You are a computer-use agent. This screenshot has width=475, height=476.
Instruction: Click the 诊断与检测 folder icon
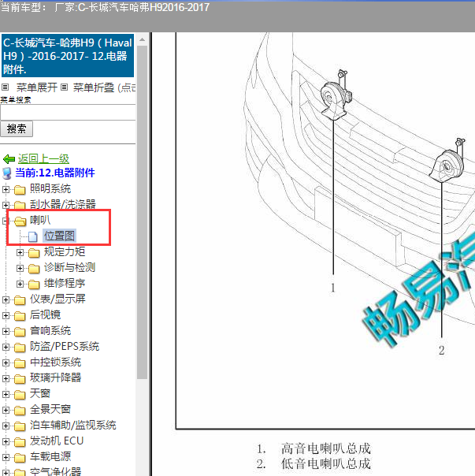(x=34, y=269)
